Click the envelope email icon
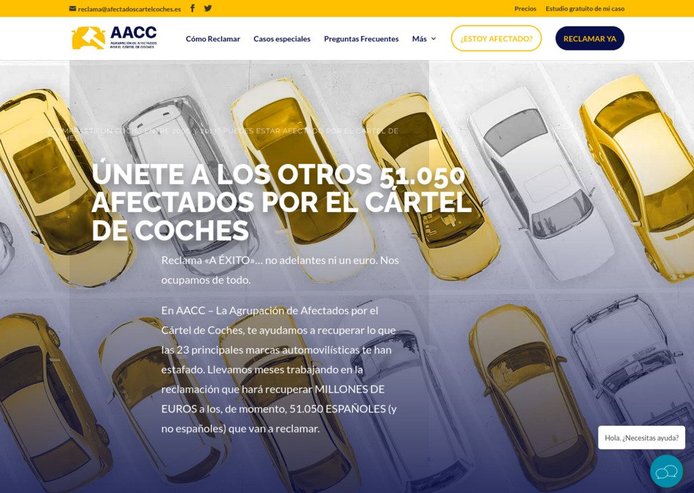The width and height of the screenshot is (694, 493). [73, 8]
